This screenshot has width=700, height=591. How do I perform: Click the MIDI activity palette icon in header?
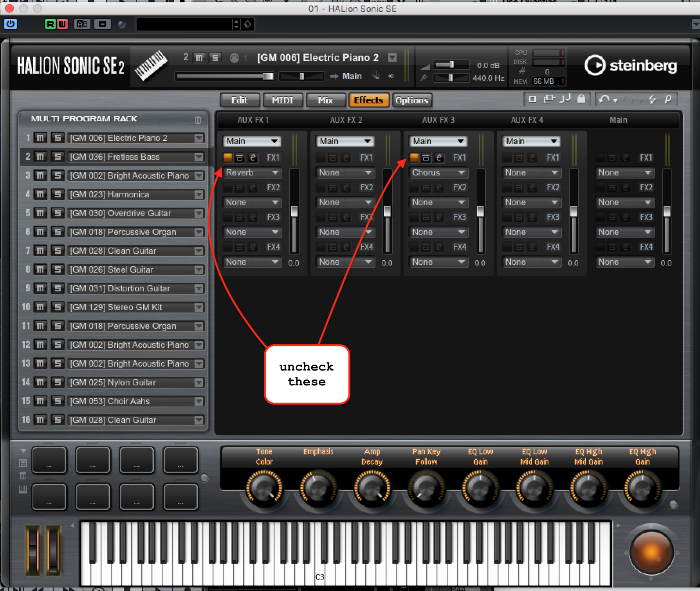(234, 58)
